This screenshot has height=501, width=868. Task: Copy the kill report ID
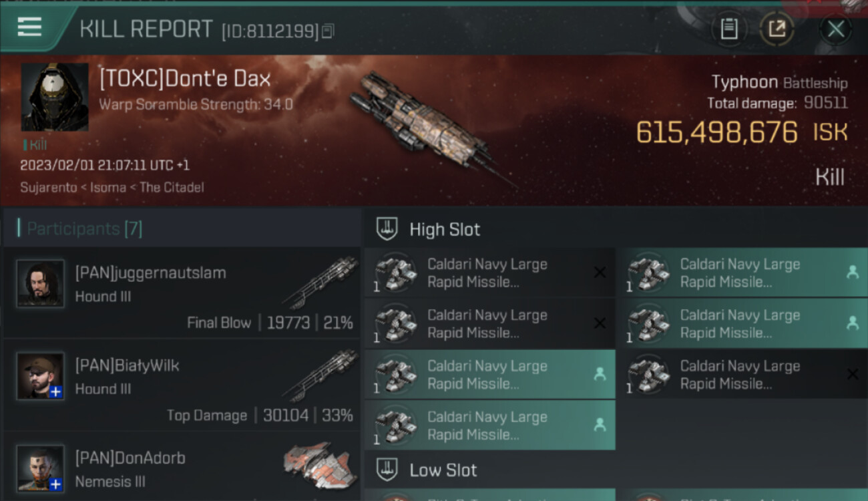328,31
